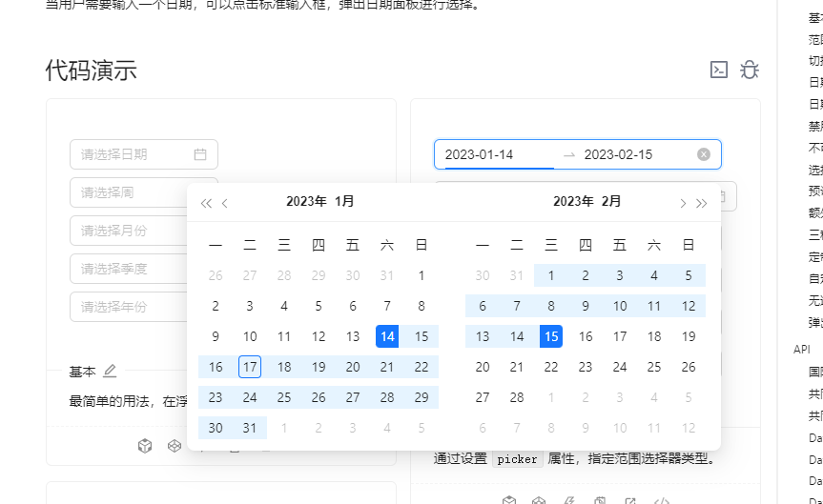The height and width of the screenshot is (504, 823).
Task: Go to previous month arrow
Action: 225,203
